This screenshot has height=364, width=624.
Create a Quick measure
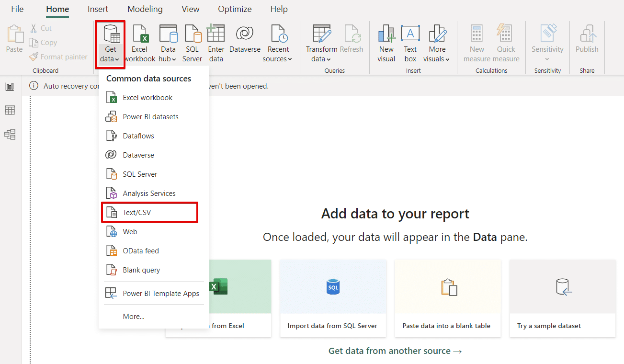tap(505, 43)
